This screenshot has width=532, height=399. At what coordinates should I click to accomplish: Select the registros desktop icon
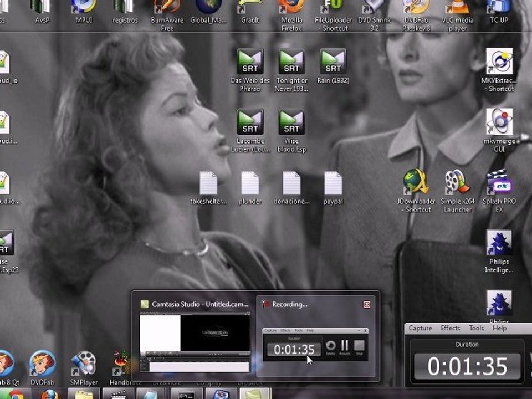point(125,11)
